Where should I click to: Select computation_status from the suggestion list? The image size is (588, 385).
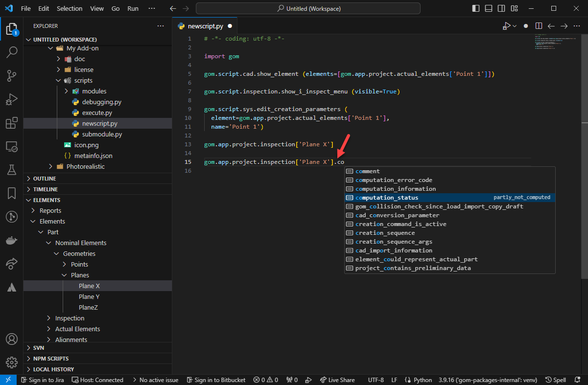pos(387,198)
